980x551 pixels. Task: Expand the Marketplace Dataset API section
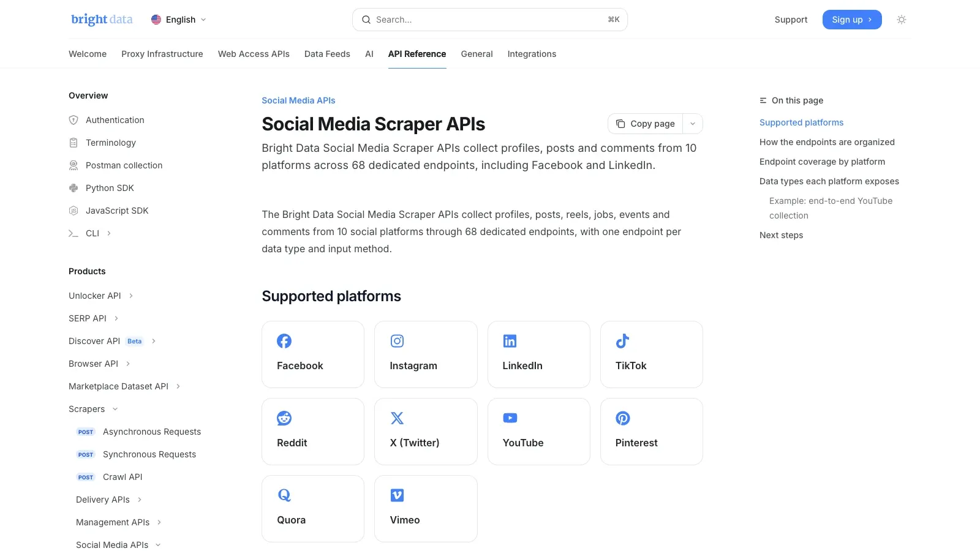178,386
